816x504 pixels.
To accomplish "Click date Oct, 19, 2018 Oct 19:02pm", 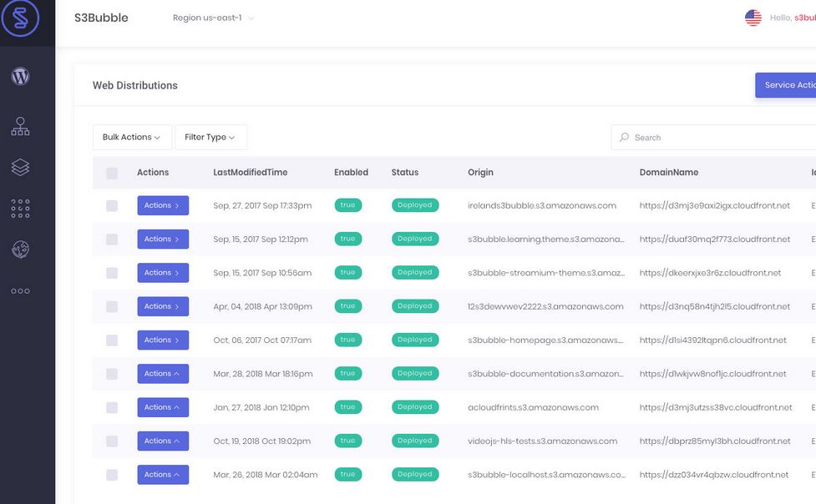I will (x=261, y=441).
